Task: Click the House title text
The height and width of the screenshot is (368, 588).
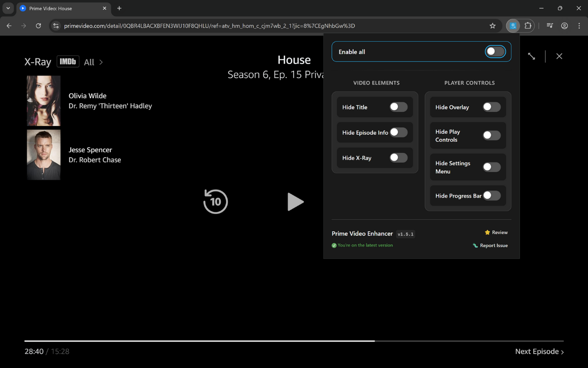Action: [294, 60]
